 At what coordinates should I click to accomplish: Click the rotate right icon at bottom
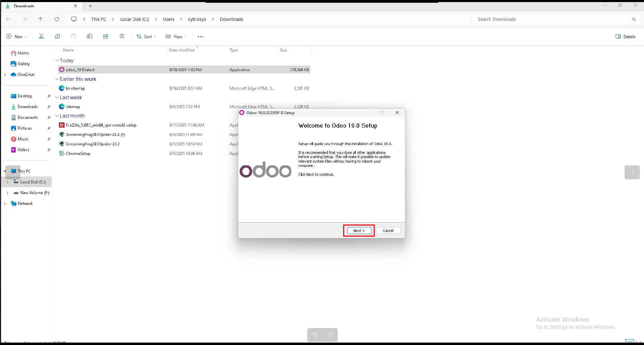pos(330,335)
